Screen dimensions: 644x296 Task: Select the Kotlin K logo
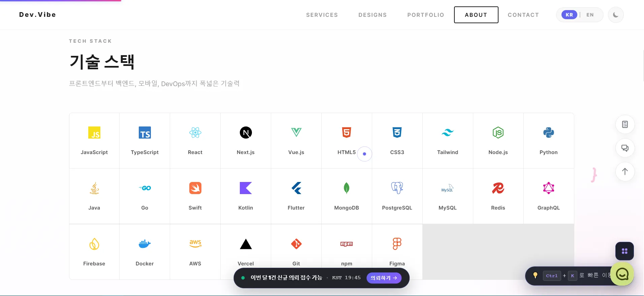[246, 188]
